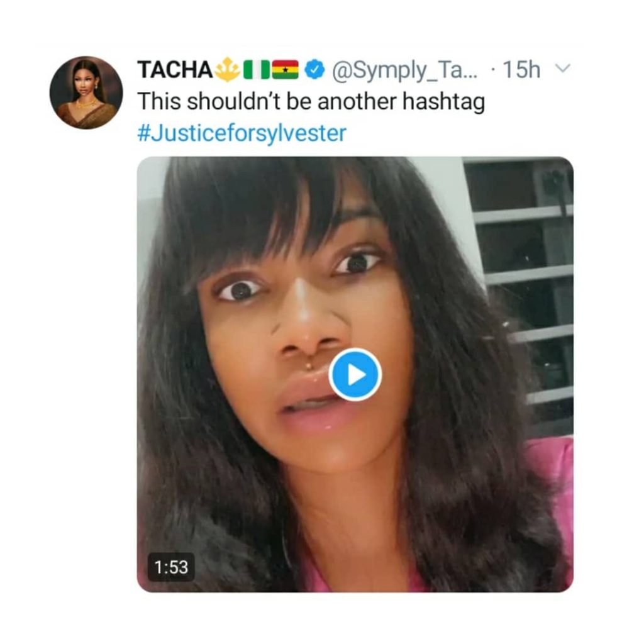
Task: Select the tweet text "This shouldn't be another hashtag"
Action: [x=311, y=103]
